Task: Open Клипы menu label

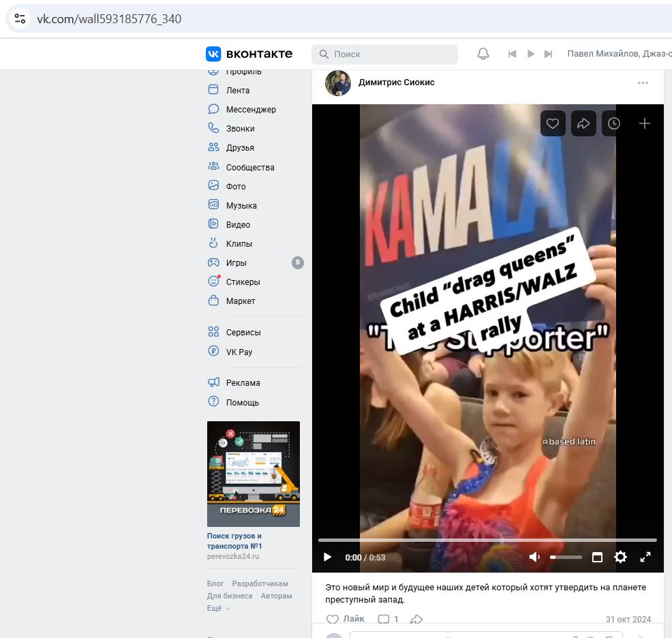Action: [x=239, y=243]
